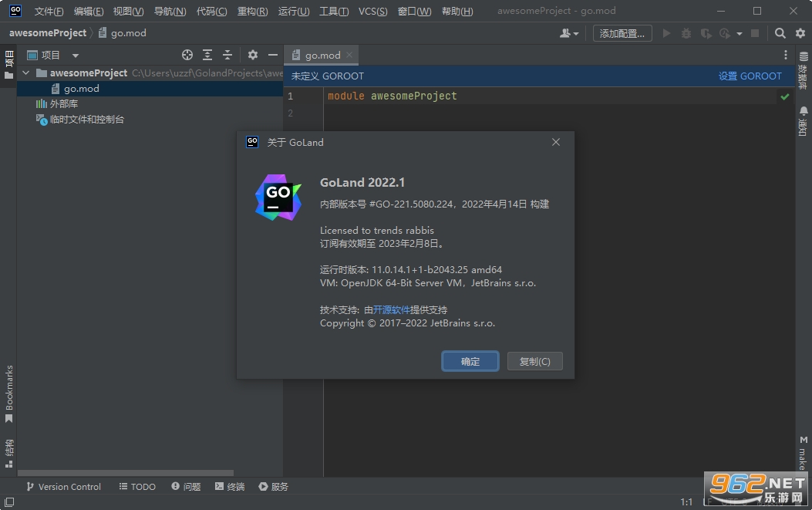Open the 运行(U) menu
This screenshot has width=812, height=510.
[294, 11]
